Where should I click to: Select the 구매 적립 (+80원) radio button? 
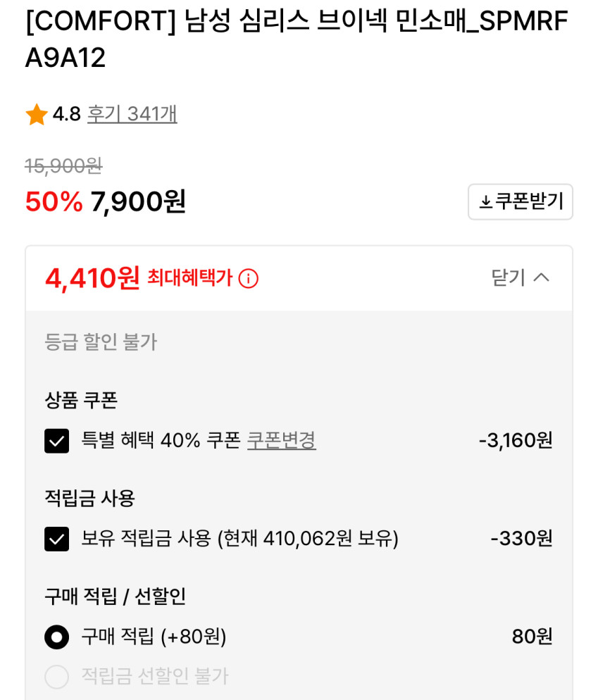tap(57, 637)
